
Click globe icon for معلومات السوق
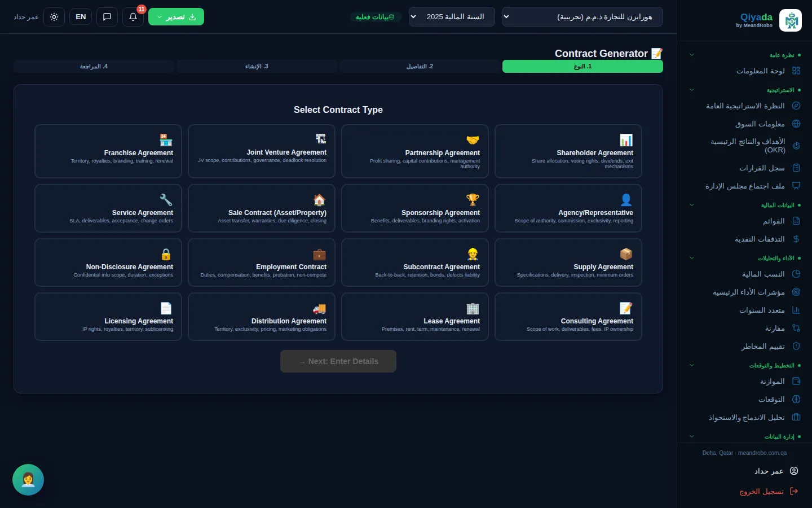(x=796, y=124)
